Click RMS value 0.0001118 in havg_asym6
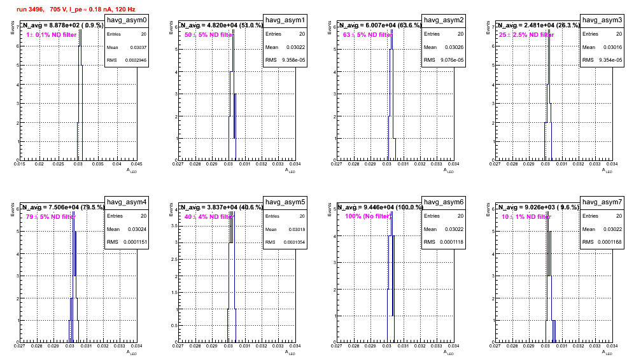 pos(452,242)
